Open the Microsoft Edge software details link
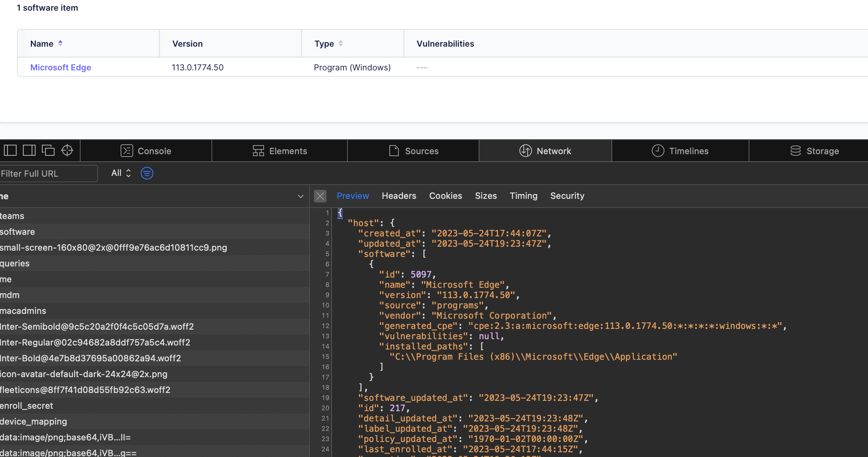Screen dimensions: 868x457 (60, 67)
